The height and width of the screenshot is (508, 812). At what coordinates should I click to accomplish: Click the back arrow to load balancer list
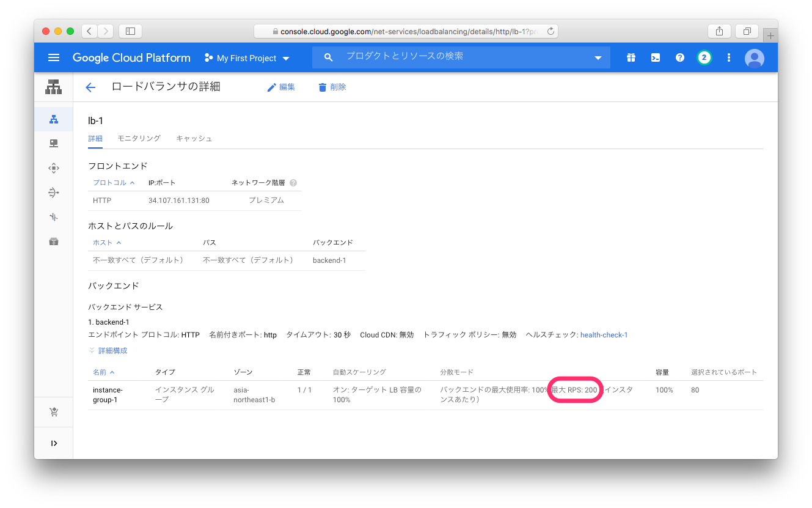click(90, 87)
